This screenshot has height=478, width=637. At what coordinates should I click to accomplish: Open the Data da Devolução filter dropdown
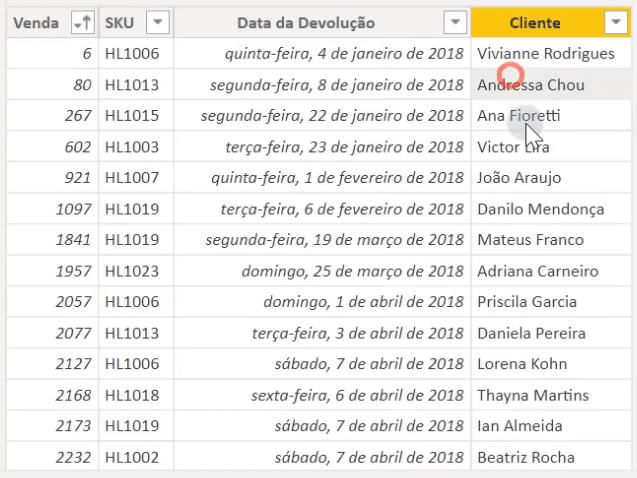[x=455, y=22]
